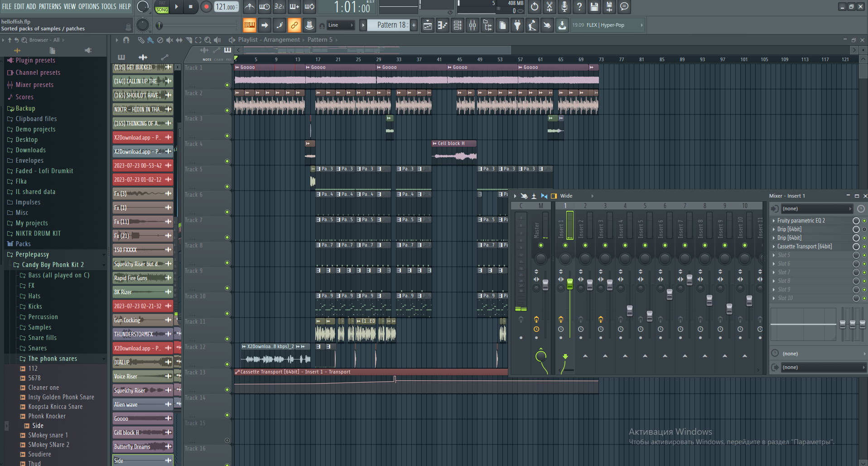
Task: Open the Playlist view icon
Action: tap(427, 25)
